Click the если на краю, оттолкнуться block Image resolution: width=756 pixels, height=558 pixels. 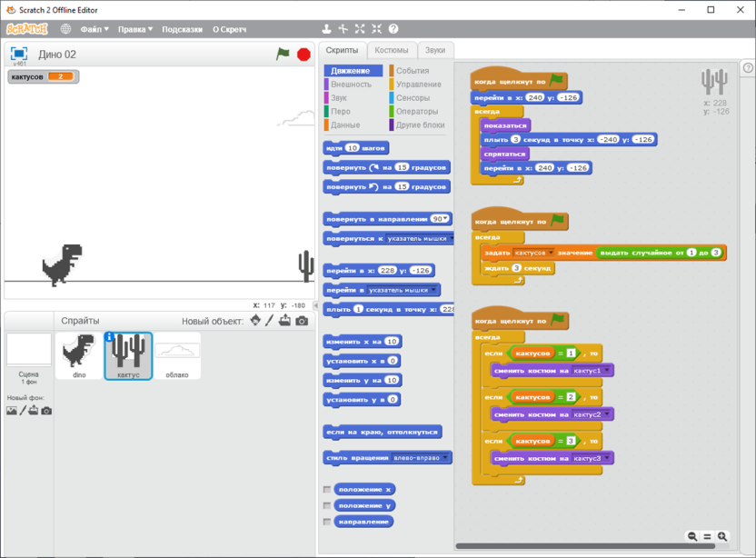[x=382, y=432]
